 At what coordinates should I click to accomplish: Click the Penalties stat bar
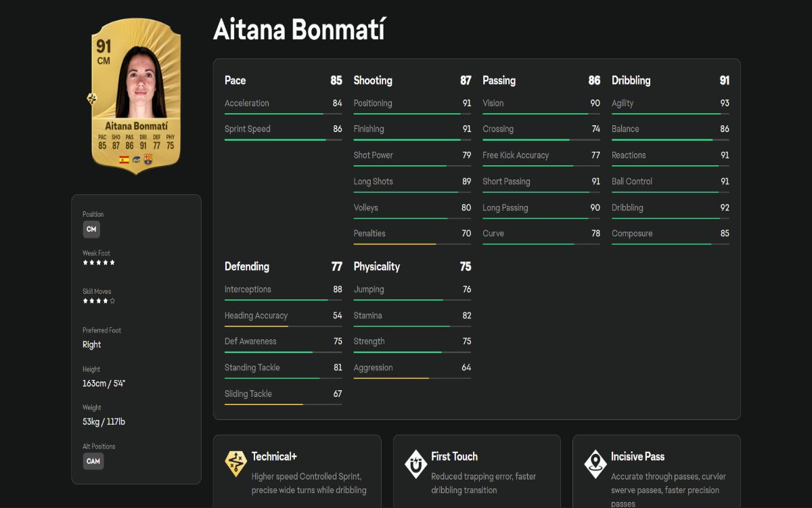(412, 244)
